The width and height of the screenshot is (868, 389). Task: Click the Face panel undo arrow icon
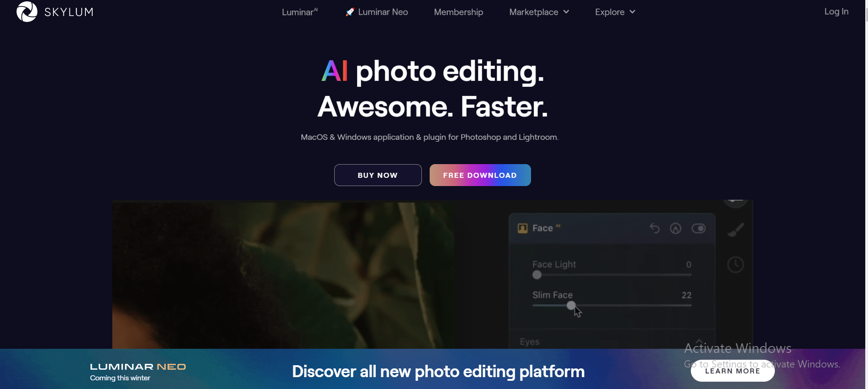(x=654, y=228)
